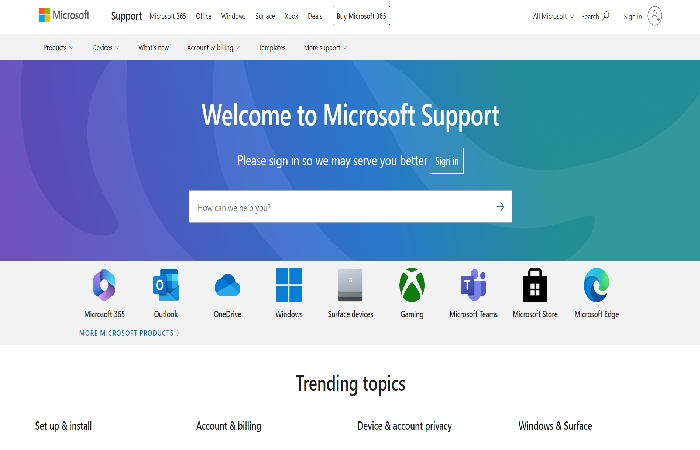The image size is (700, 450).
Task: Click the 'Welcome to Microsoft Support' title
Action: (x=350, y=116)
